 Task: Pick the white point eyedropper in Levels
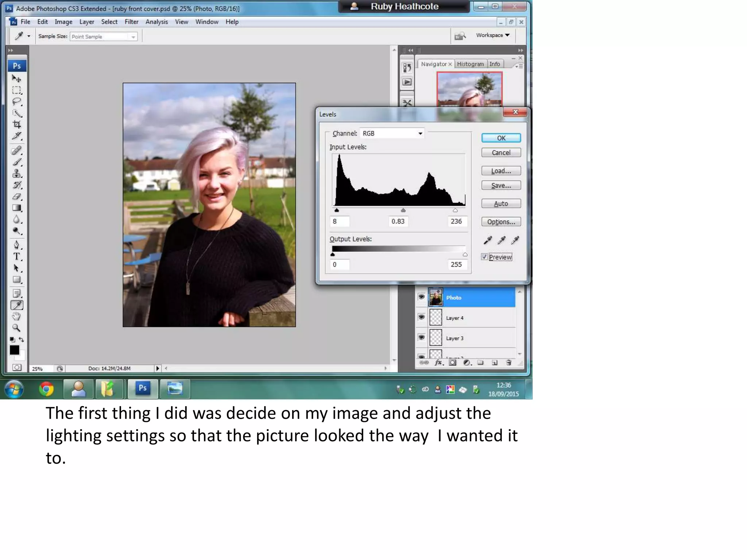click(x=515, y=240)
